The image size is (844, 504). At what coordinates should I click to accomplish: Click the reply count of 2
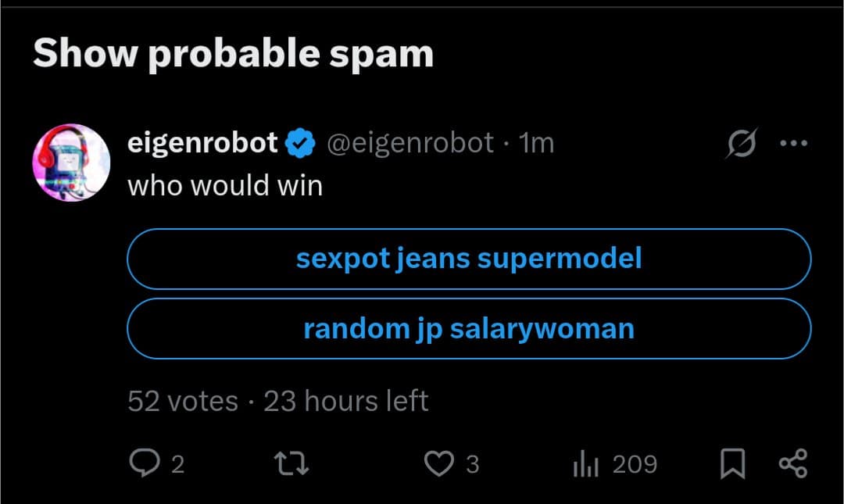click(x=177, y=465)
